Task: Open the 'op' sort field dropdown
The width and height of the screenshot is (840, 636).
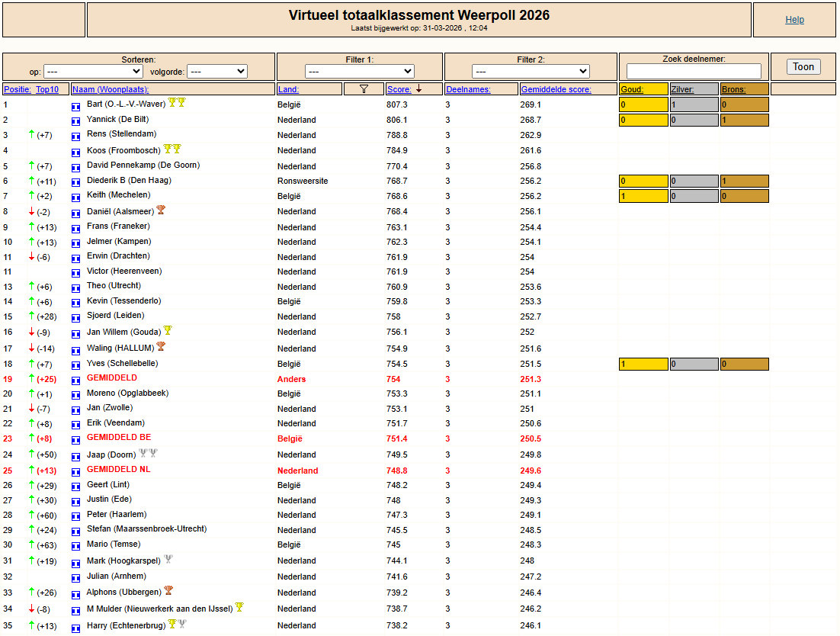Action: tap(93, 71)
